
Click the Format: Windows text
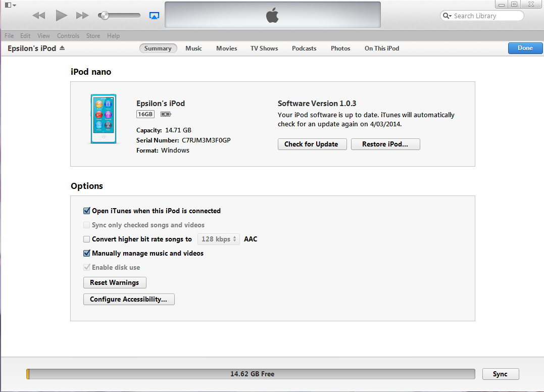point(163,150)
